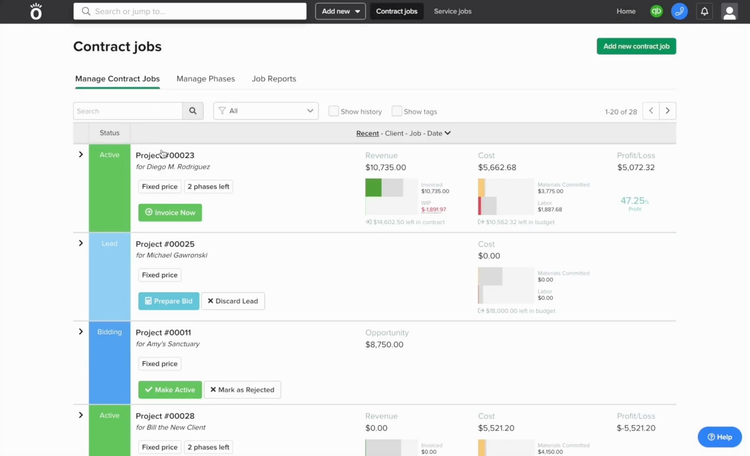The image size is (750, 456).
Task: Open the notifications bell
Action: (x=705, y=11)
